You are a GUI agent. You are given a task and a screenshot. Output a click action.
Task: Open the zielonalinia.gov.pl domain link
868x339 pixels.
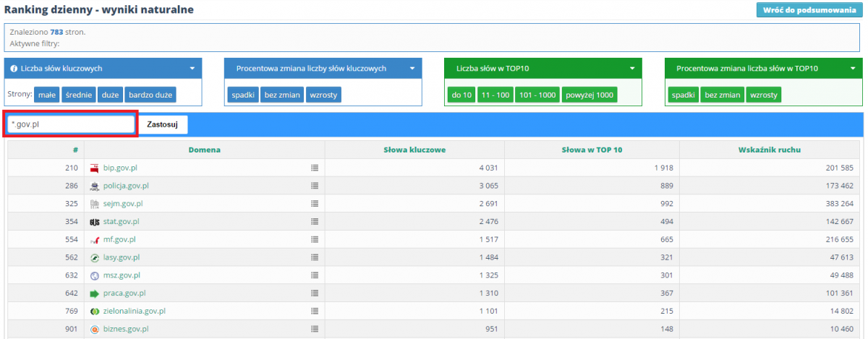coord(135,312)
